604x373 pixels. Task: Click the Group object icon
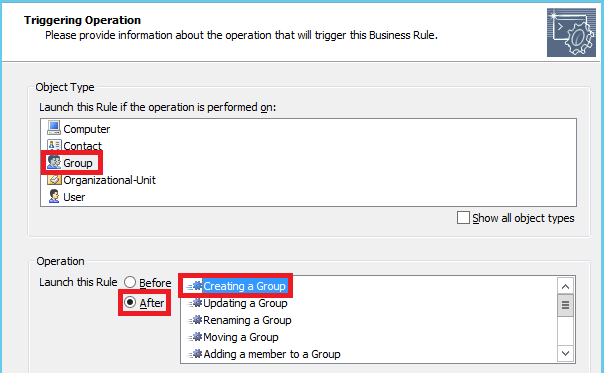[x=54, y=162]
